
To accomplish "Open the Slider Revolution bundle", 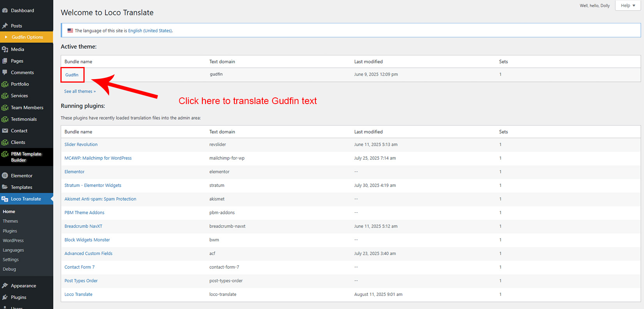I will click(x=81, y=145).
